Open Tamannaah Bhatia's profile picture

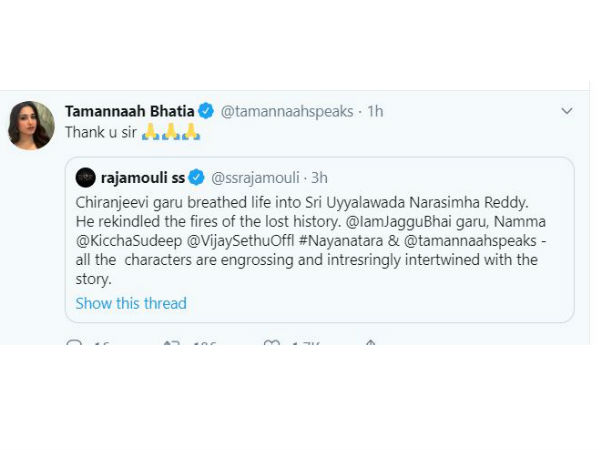point(31,125)
